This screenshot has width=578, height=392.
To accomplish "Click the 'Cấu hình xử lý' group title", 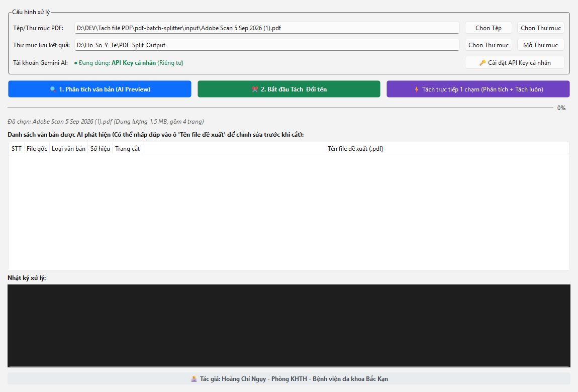I will pyautogui.click(x=31, y=12).
